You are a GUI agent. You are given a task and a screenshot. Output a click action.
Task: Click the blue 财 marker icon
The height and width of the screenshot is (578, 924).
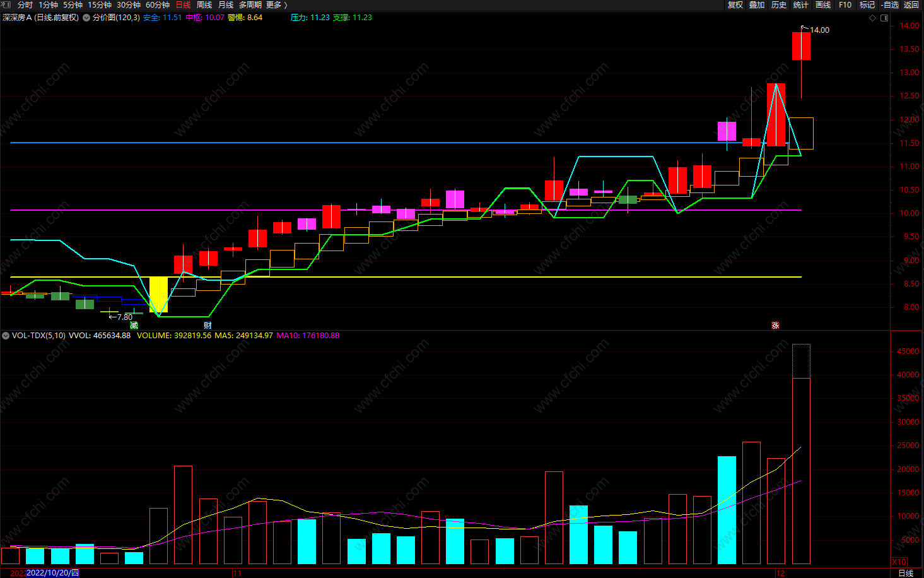click(x=208, y=325)
